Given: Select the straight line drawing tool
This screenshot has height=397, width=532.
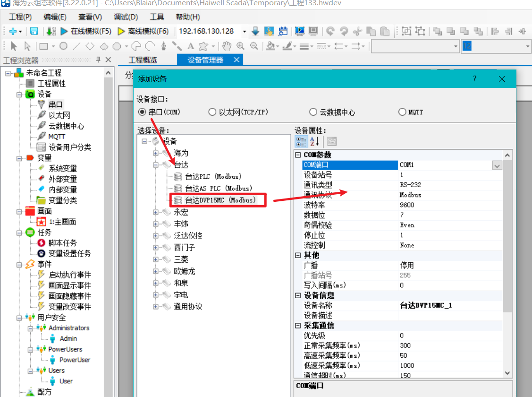Looking at the screenshot, I should point(77,46).
